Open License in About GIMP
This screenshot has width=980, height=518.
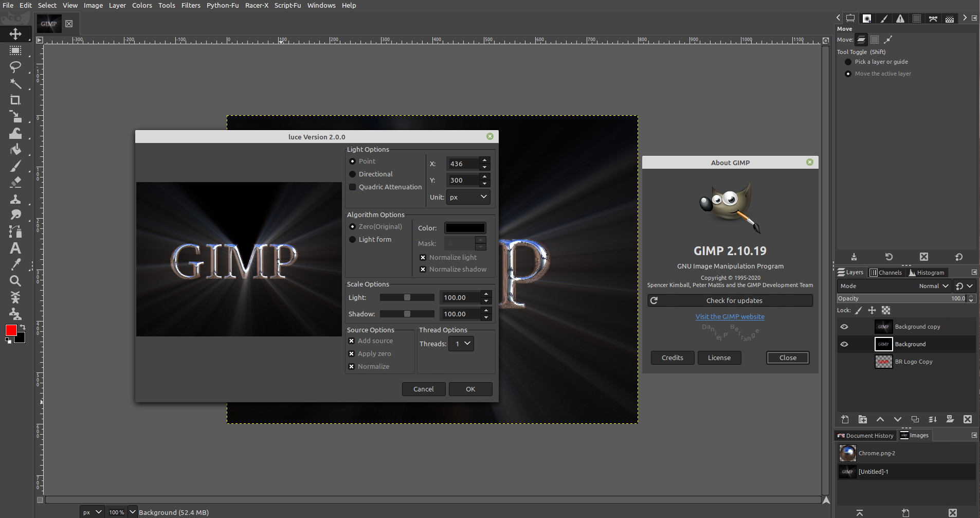[719, 358]
